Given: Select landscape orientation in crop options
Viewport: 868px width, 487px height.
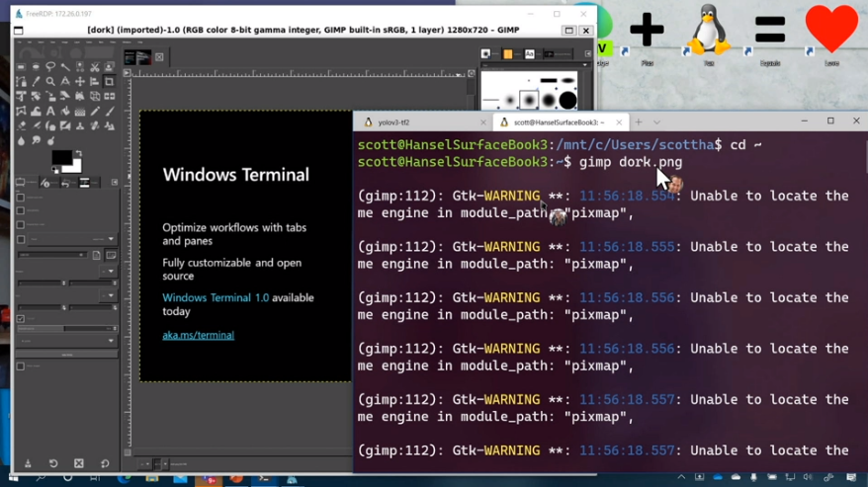Looking at the screenshot, I should pyautogui.click(x=112, y=255).
